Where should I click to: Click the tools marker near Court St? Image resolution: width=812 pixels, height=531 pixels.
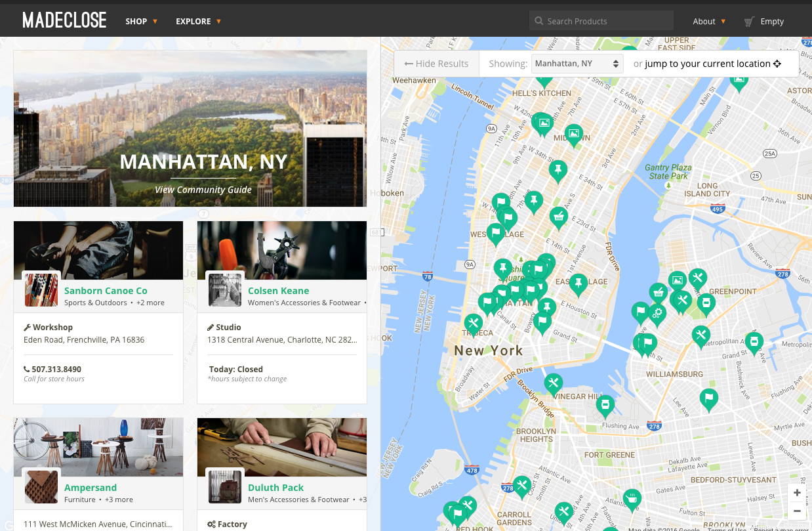(522, 486)
